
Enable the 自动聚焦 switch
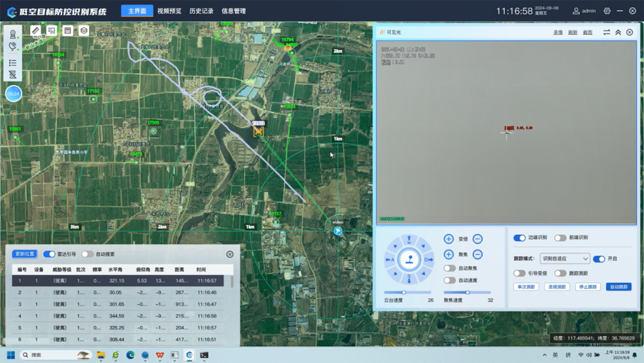pos(450,268)
